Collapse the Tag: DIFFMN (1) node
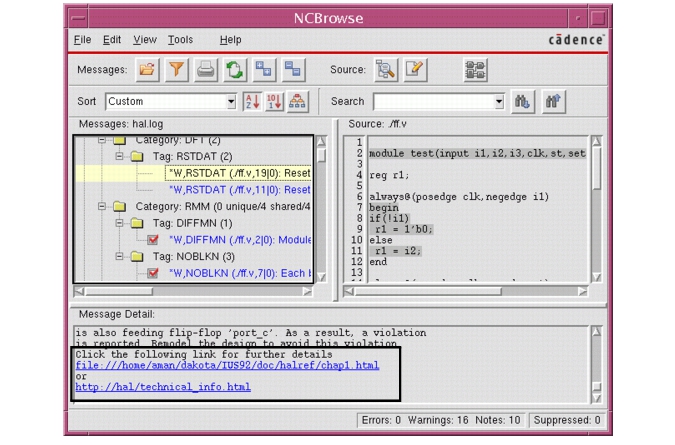This screenshot has width=675, height=445. [119, 223]
